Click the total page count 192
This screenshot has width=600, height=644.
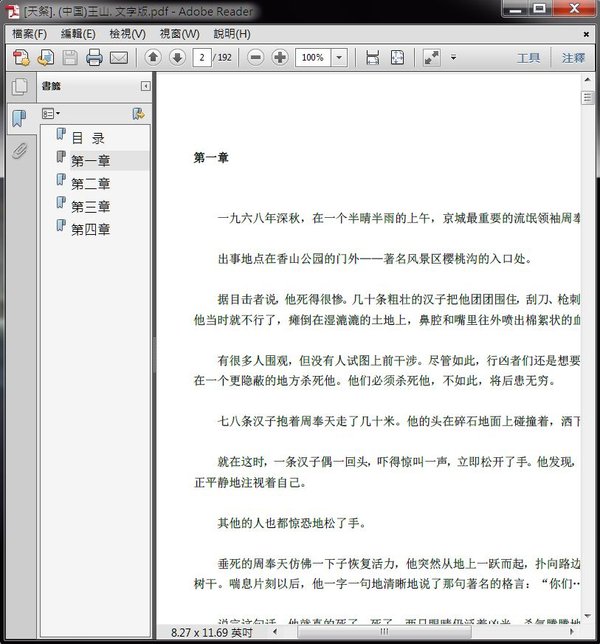pyautogui.click(x=224, y=58)
